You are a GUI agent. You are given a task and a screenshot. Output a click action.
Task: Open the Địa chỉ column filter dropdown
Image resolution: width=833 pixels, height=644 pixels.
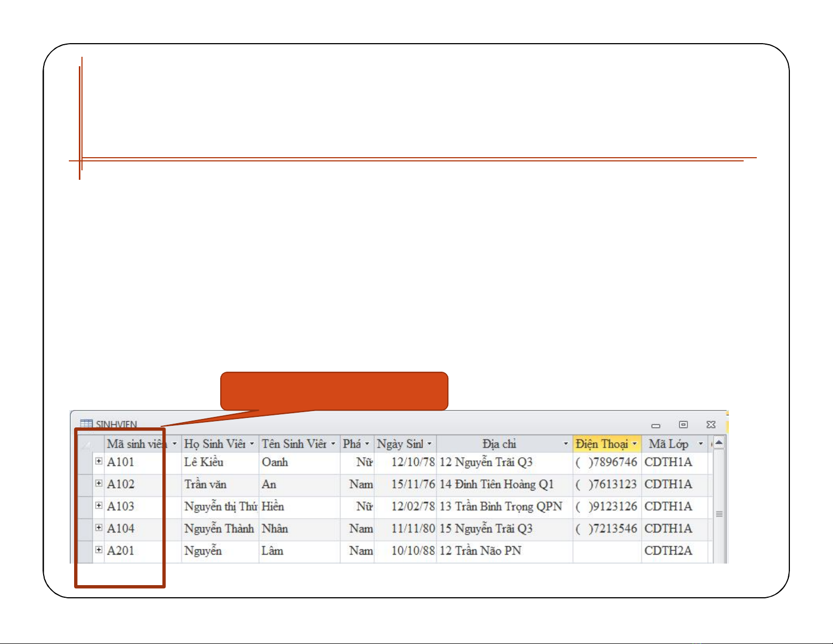tap(565, 444)
